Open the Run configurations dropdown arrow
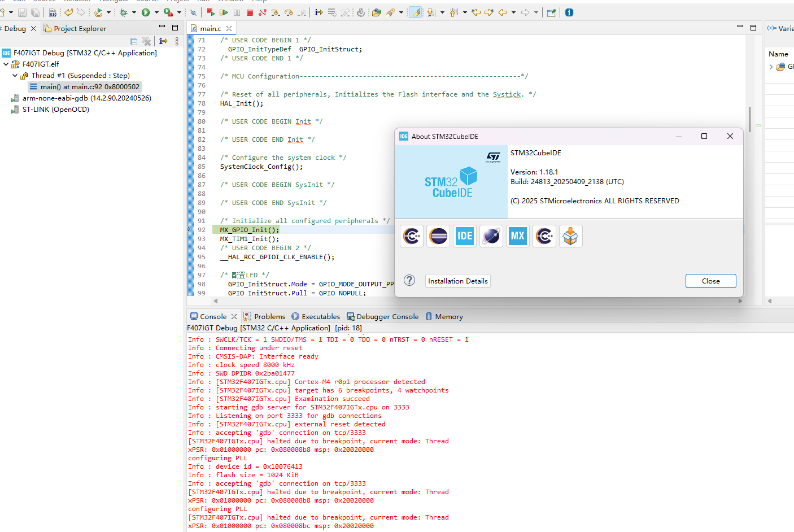Image resolution: width=794 pixels, height=532 pixels. pos(156,12)
